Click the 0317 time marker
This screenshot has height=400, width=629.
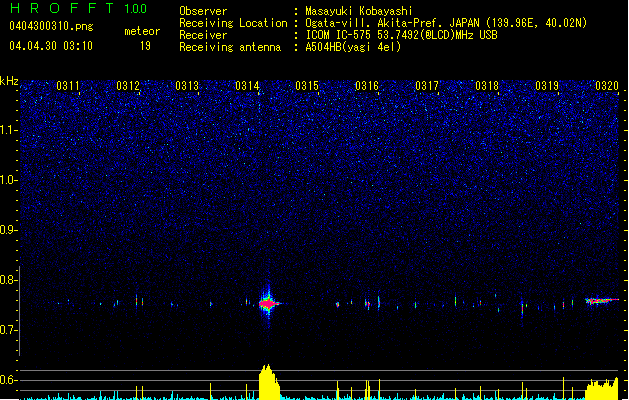point(427,86)
